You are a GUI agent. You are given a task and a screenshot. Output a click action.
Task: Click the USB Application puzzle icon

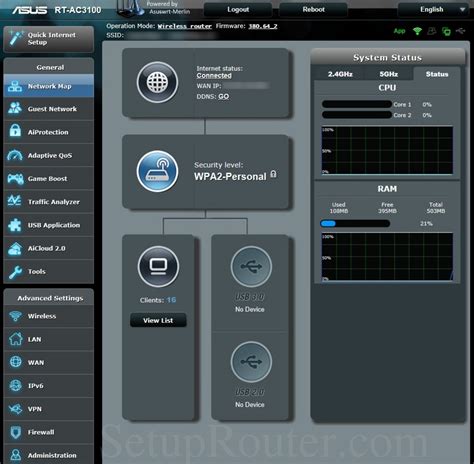pos(15,225)
